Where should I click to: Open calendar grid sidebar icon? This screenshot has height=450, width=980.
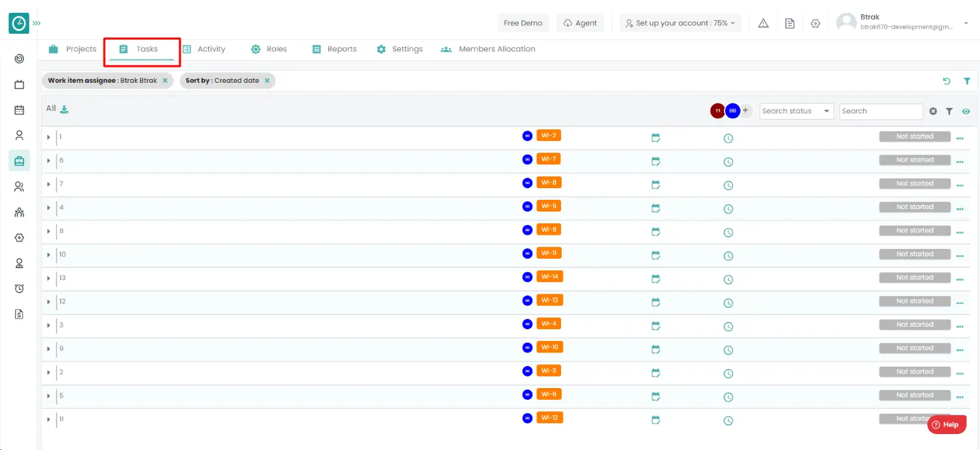coord(19,110)
